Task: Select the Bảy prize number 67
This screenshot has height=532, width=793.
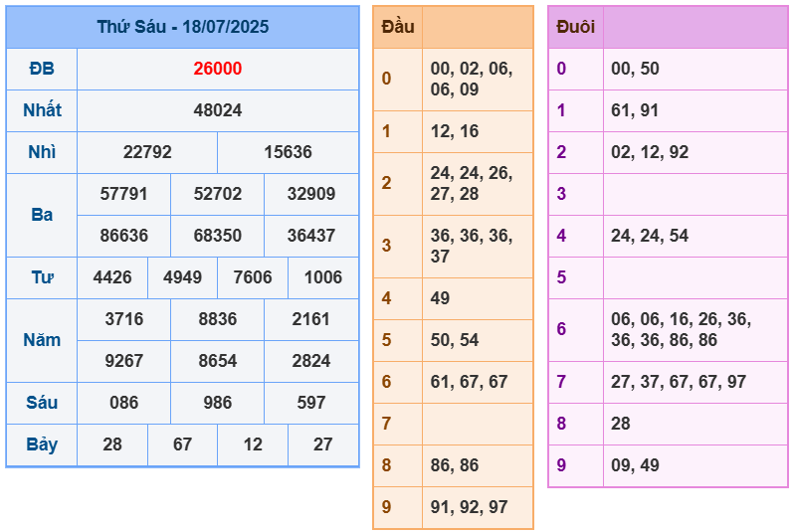Action: coord(182,444)
